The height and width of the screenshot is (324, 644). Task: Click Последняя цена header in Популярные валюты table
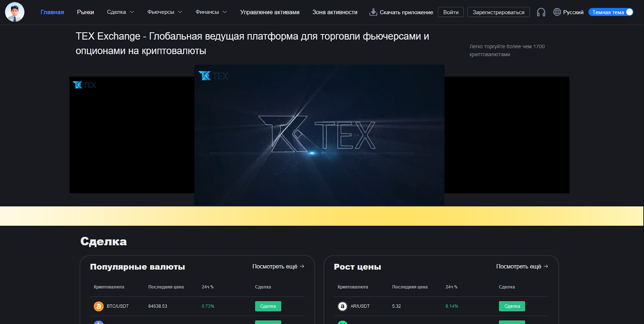coord(166,287)
